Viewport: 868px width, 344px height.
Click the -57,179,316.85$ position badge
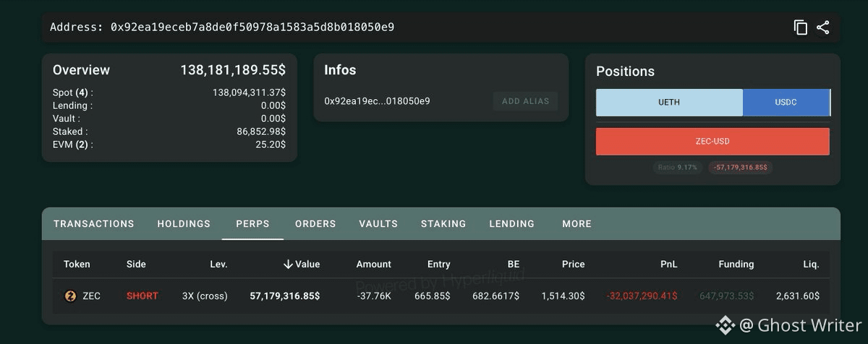[x=741, y=167]
